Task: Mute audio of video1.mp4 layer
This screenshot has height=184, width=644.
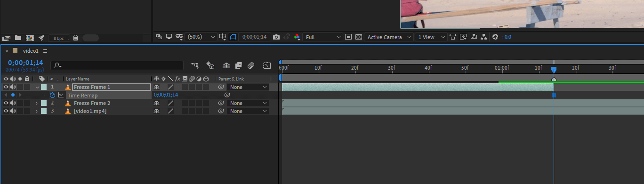Action: click(x=13, y=111)
